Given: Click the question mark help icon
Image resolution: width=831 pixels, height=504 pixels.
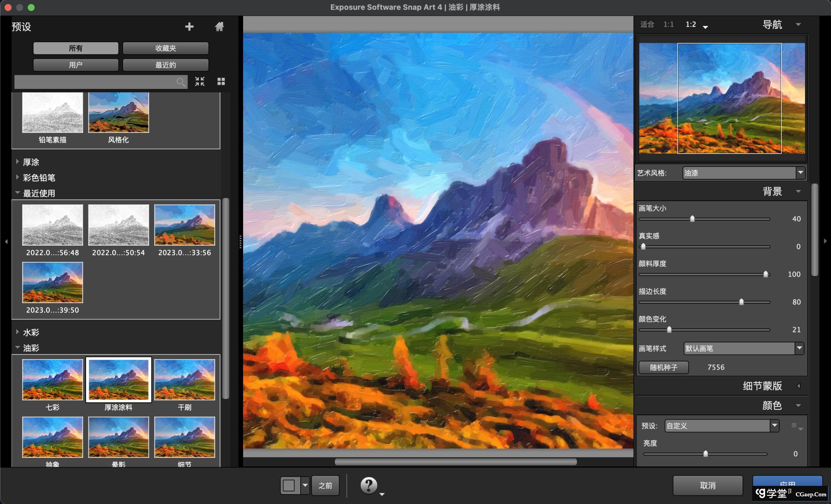Looking at the screenshot, I should click(369, 485).
